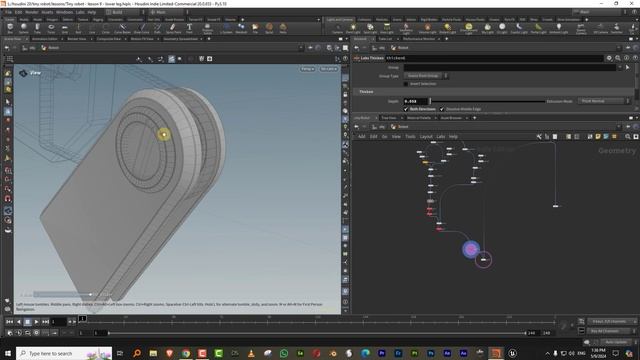This screenshot has height=360, width=640.
Task: Add an Environment Light from shelf
Action: (469, 28)
